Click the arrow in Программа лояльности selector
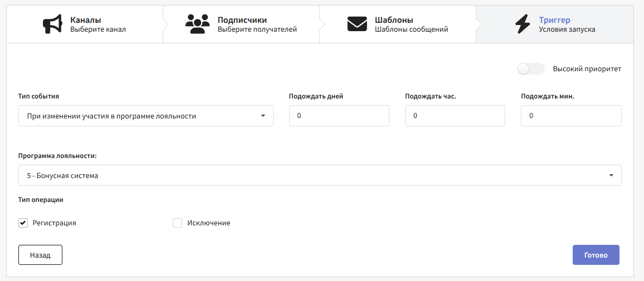The image size is (644, 281). [611, 175]
